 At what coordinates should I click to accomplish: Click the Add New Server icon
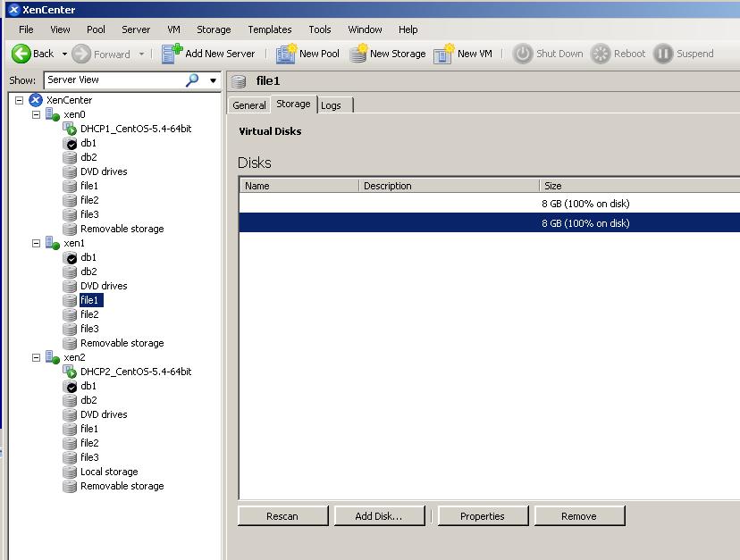pyautogui.click(x=172, y=54)
